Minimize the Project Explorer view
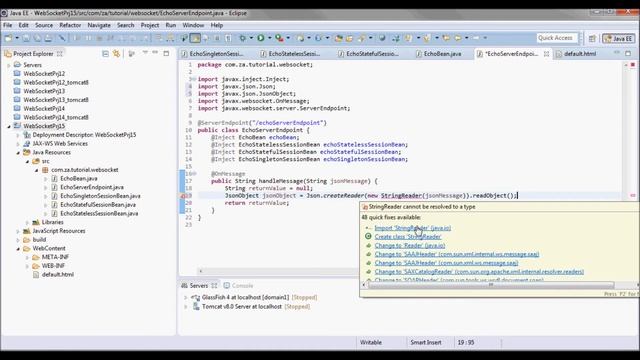This screenshot has height=360, width=640. (156, 53)
